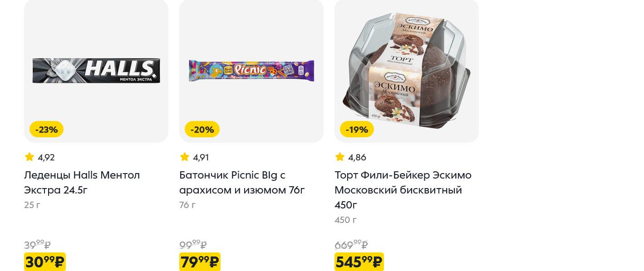Click the crossed-out 99.99 ₽ old price
644x271 pixels.
pyautogui.click(x=193, y=245)
